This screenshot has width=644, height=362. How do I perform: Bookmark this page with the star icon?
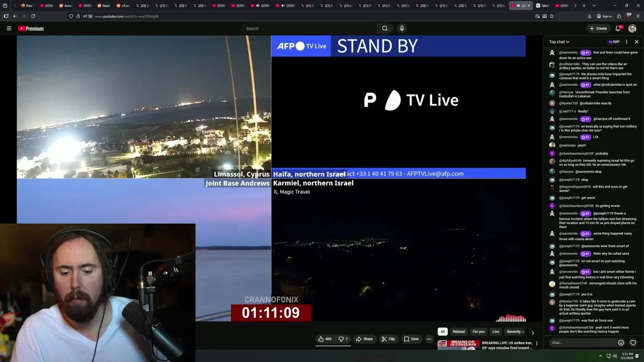point(551,16)
